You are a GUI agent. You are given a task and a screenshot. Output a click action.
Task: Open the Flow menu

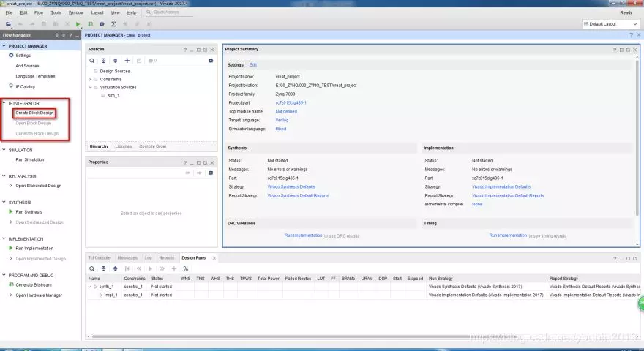pyautogui.click(x=39, y=12)
